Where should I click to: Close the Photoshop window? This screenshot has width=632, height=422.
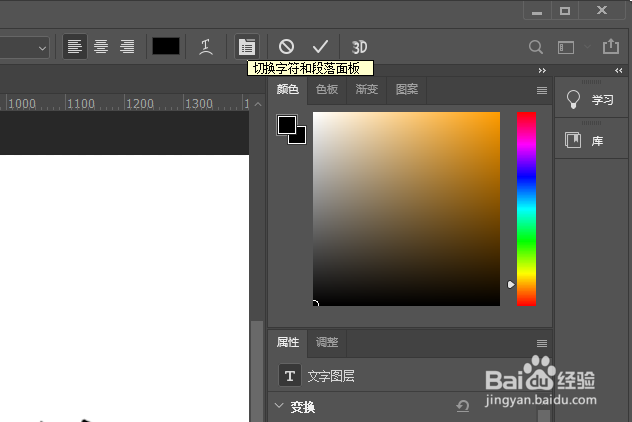point(602,10)
